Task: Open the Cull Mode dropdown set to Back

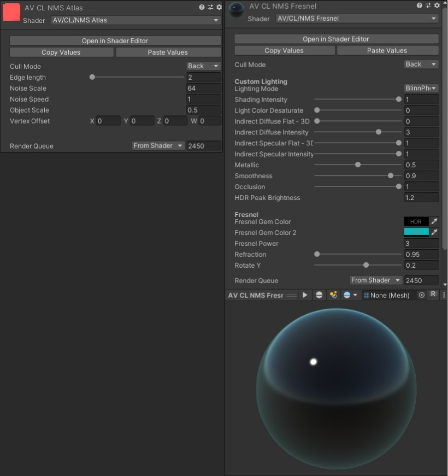Action: point(203,66)
